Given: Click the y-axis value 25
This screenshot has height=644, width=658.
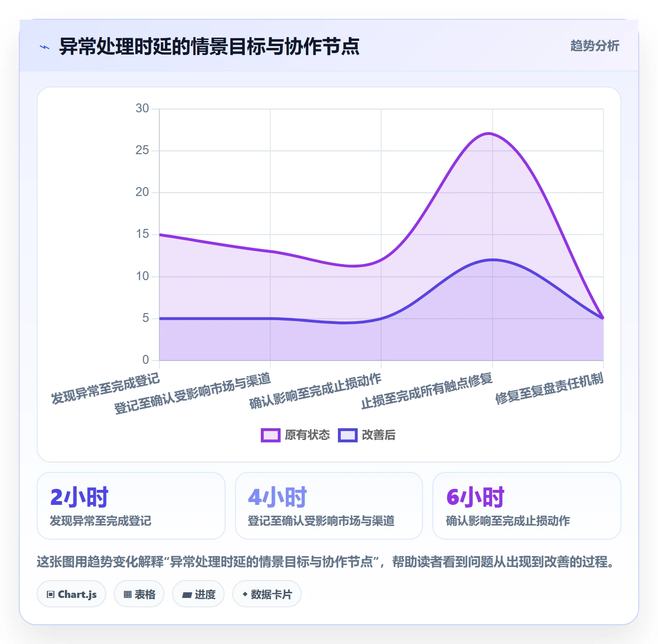Looking at the screenshot, I should (x=142, y=150).
